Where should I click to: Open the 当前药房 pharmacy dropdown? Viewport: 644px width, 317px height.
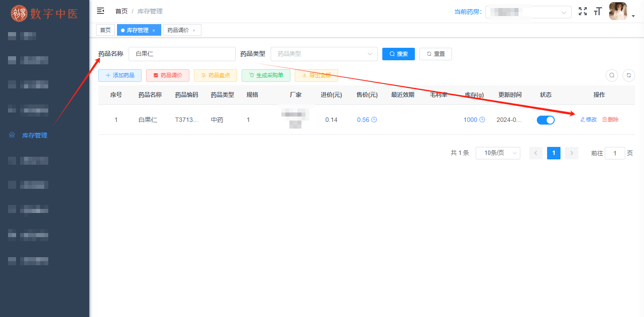(529, 12)
